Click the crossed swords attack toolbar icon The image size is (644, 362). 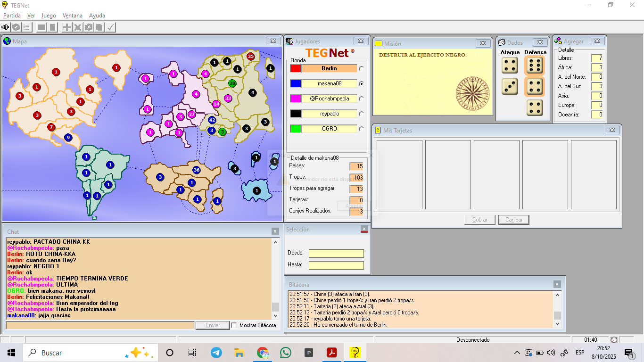click(78, 27)
